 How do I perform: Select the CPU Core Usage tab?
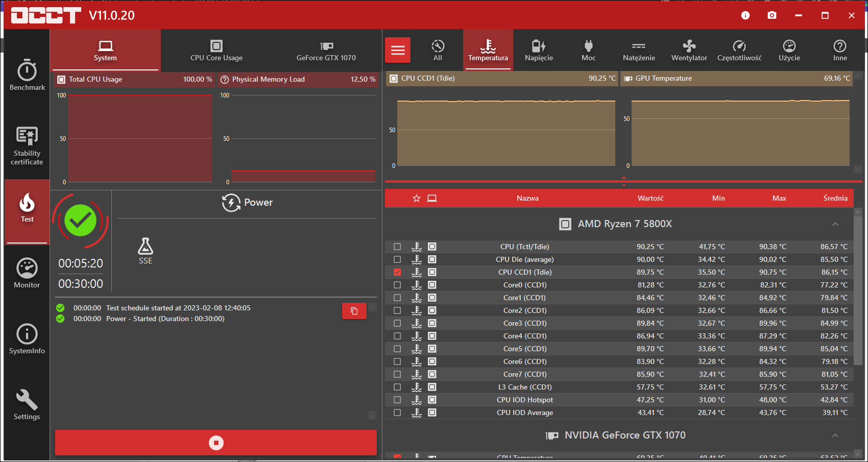click(x=216, y=50)
